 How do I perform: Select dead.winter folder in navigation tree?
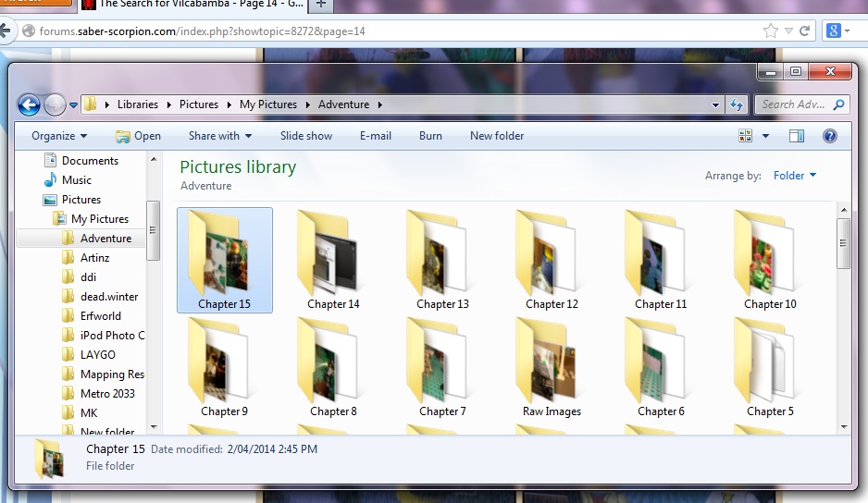click(x=100, y=297)
